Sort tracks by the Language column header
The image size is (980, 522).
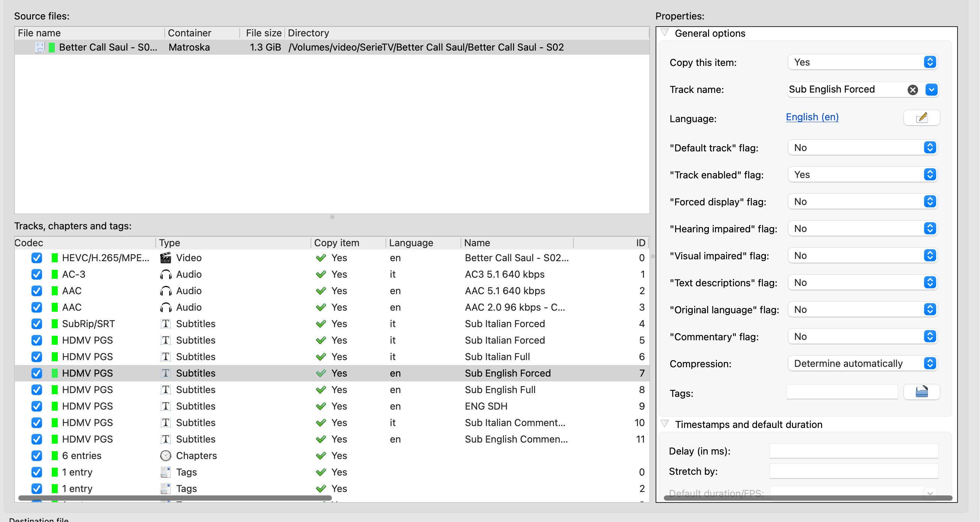pyautogui.click(x=411, y=242)
